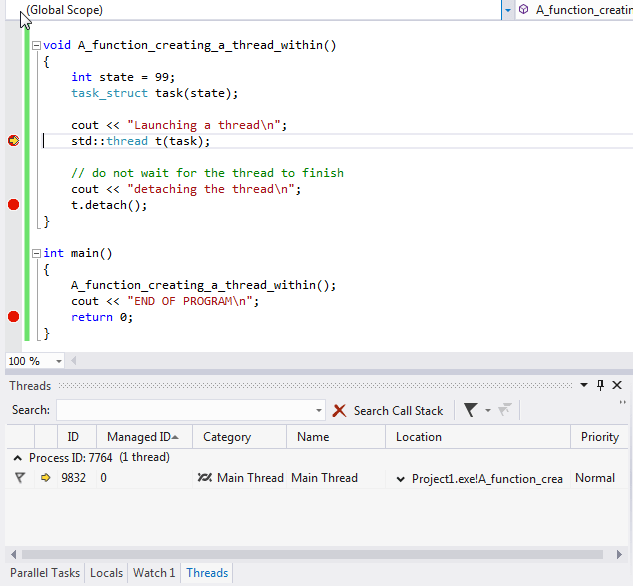Sort by the Location column header
The image size is (633, 586).
point(478,437)
